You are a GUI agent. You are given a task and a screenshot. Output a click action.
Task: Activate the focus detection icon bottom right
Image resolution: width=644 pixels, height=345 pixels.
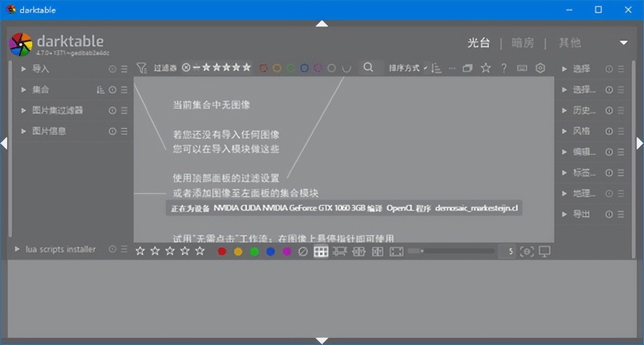click(x=527, y=251)
